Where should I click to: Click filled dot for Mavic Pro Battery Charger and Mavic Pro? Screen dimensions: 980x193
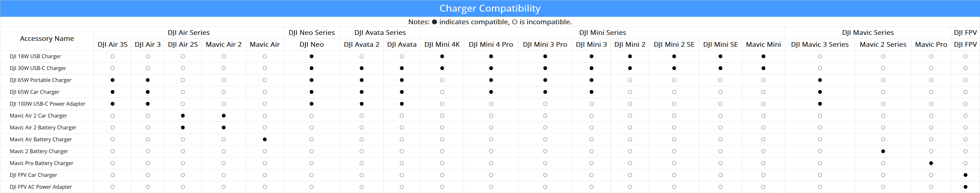click(931, 163)
